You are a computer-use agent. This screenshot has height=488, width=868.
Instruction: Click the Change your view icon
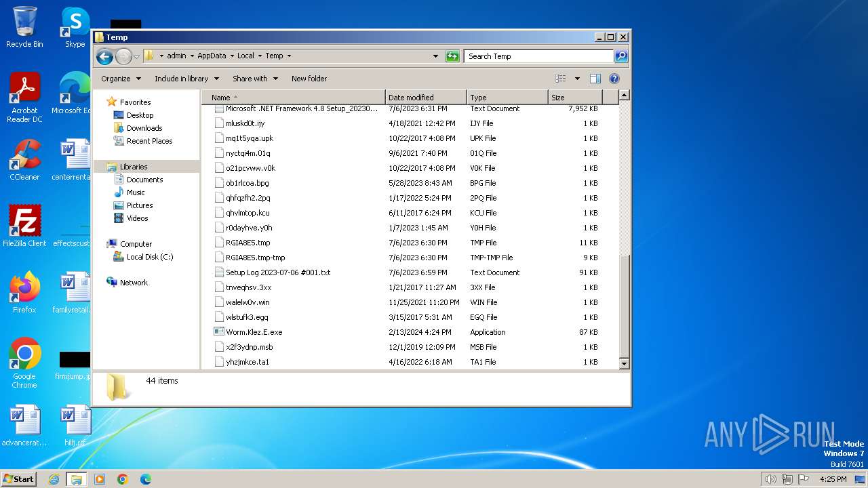[x=561, y=79]
